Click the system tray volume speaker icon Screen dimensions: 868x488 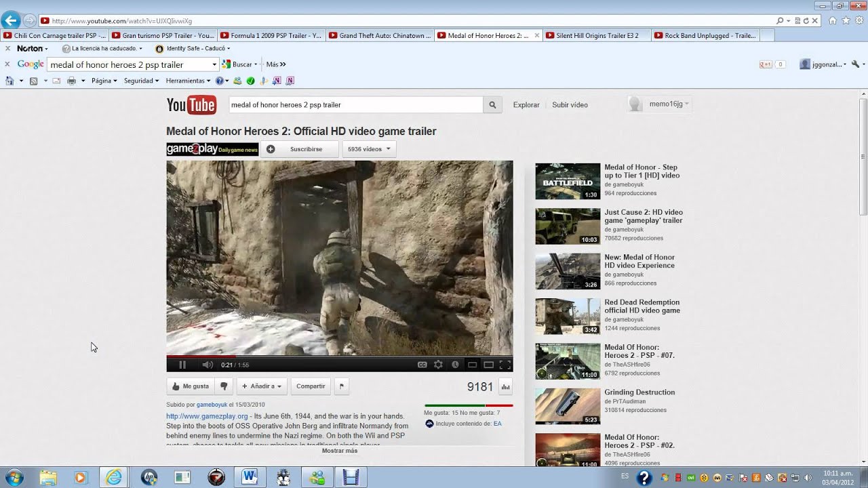pos(807,477)
